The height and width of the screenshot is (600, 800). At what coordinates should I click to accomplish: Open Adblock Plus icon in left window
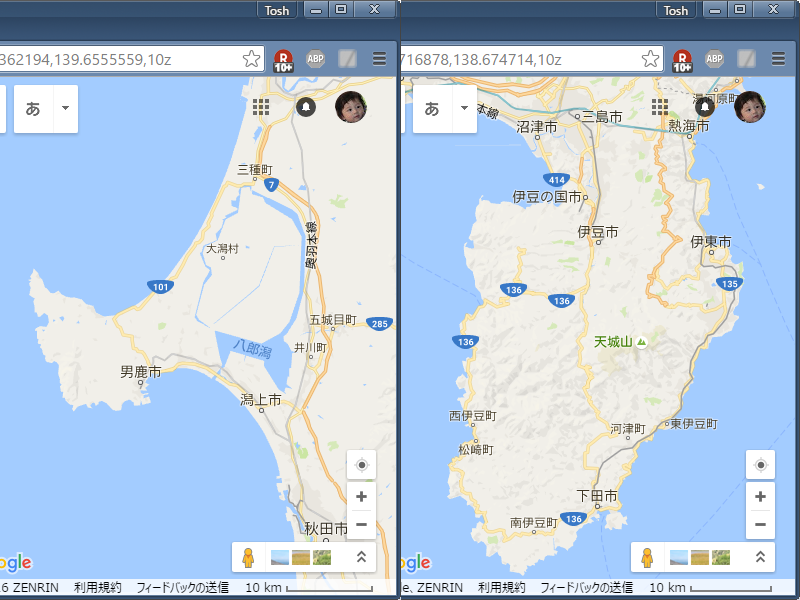316,59
